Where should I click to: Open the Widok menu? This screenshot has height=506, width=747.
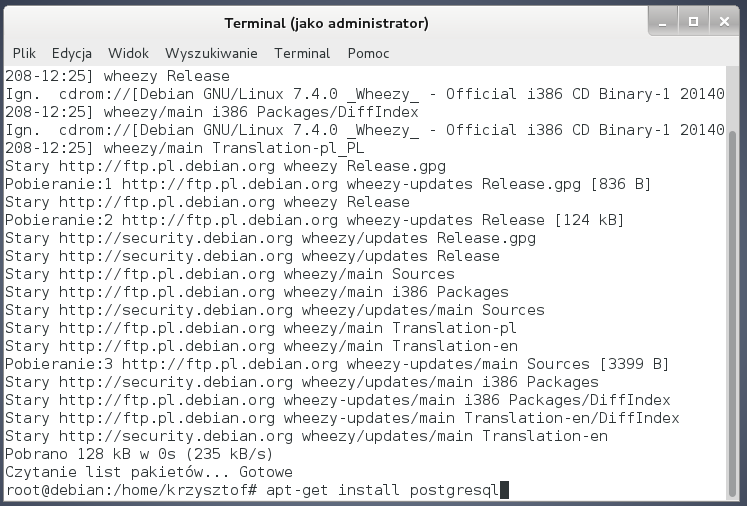point(128,53)
